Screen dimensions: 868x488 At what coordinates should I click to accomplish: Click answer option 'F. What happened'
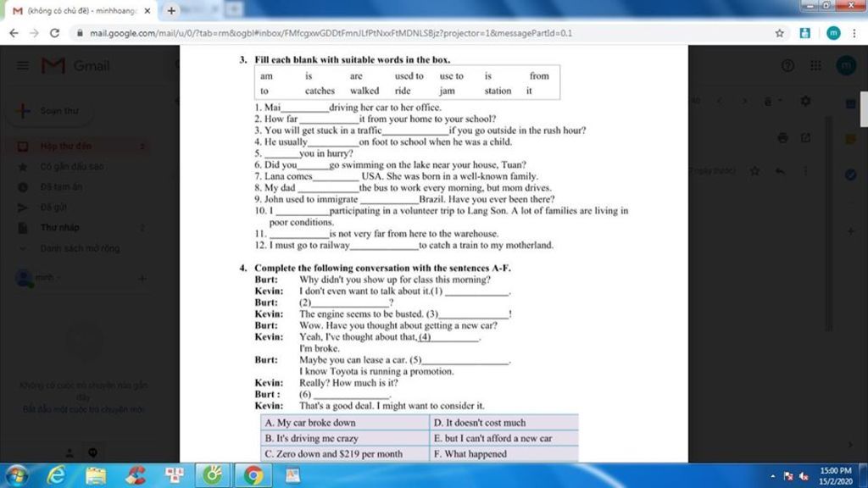(x=470, y=454)
